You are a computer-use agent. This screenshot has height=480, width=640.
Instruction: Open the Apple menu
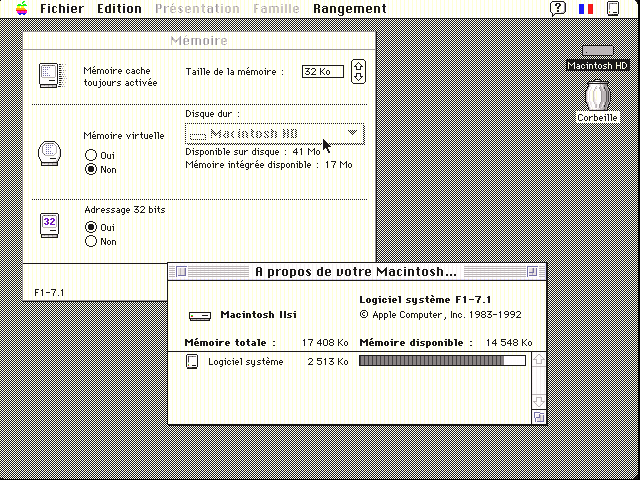coord(22,8)
